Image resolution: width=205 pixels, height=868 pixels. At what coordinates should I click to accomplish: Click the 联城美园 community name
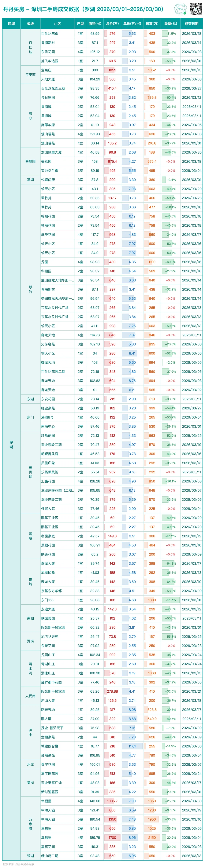tap(48, 618)
